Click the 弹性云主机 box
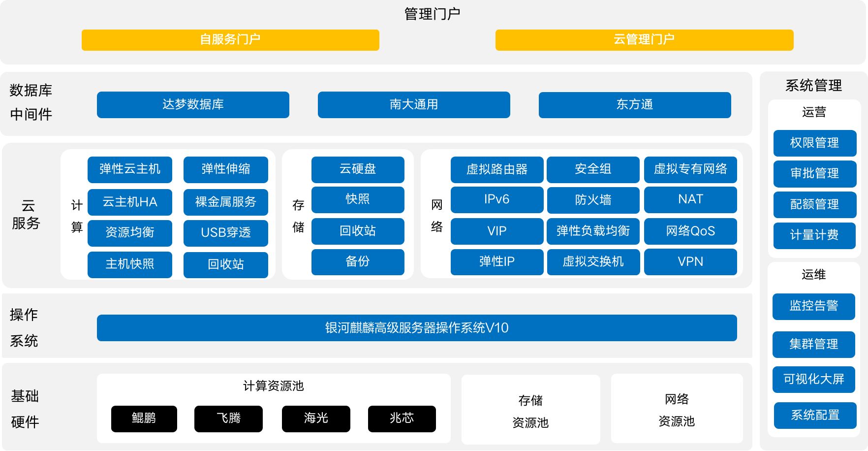This screenshot has width=868, height=451. click(130, 169)
